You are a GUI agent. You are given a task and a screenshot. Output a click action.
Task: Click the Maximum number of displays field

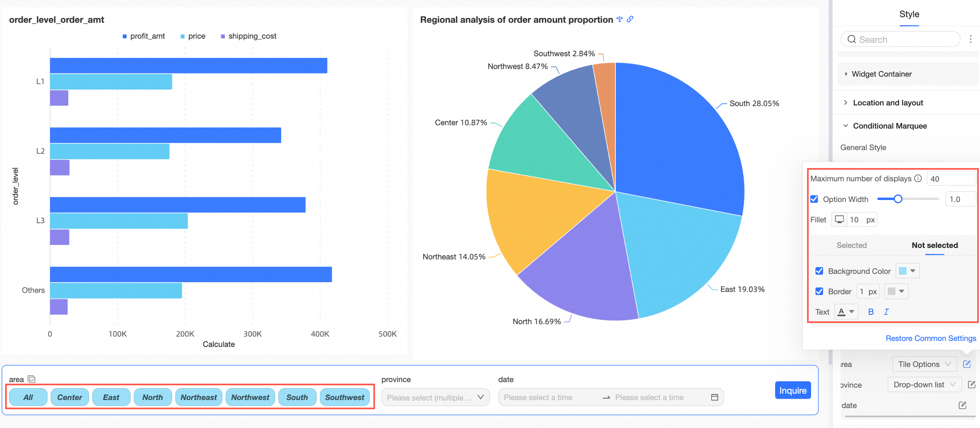pyautogui.click(x=952, y=178)
